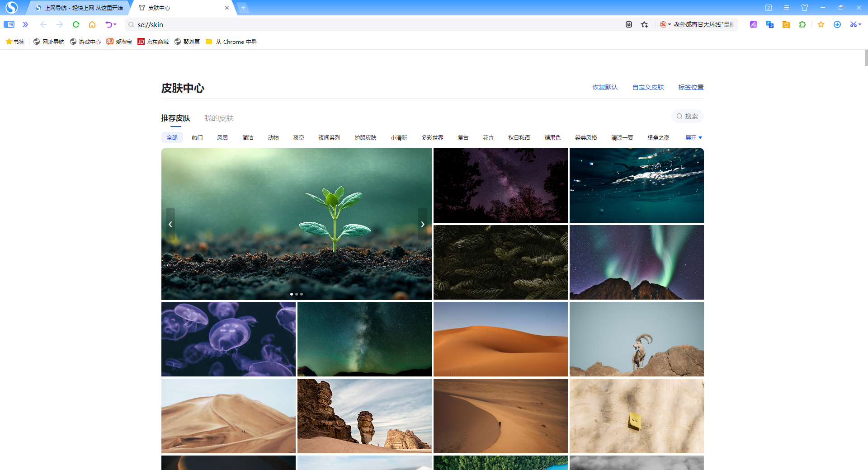
Task: Expand the skin categories with 展开
Action: pos(693,138)
